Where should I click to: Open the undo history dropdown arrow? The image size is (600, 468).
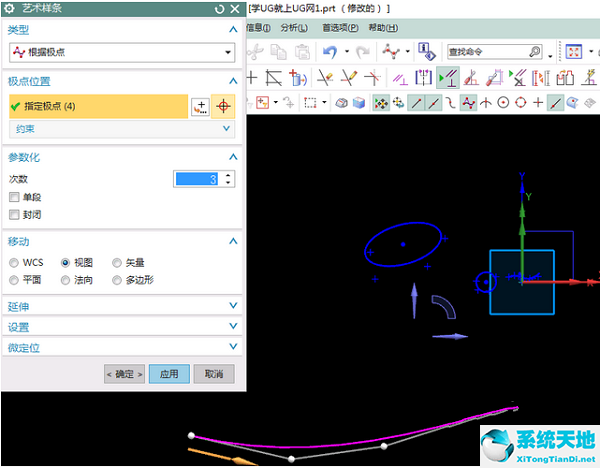(347, 51)
